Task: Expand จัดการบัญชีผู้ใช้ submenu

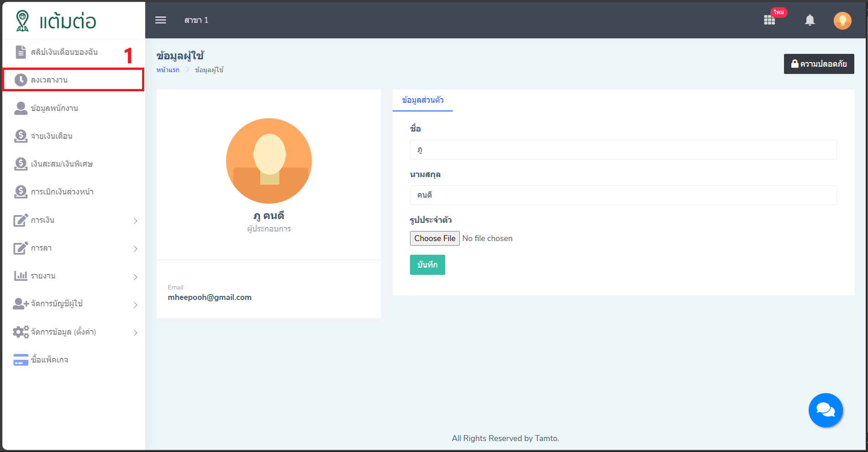Action: tap(136, 305)
